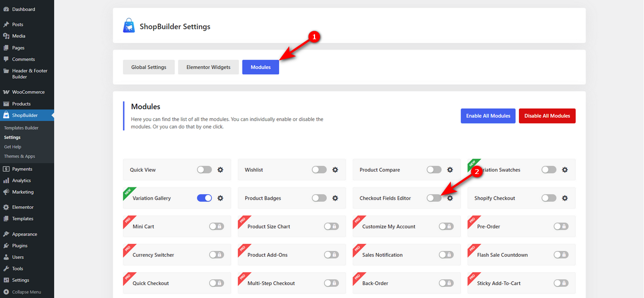Click the Products icon in sidebar
Image resolution: width=644 pixels, height=298 pixels.
[x=6, y=104]
